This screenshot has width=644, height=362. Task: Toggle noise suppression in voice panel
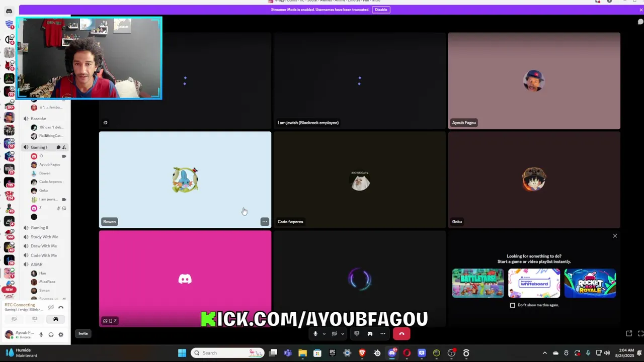51,307
